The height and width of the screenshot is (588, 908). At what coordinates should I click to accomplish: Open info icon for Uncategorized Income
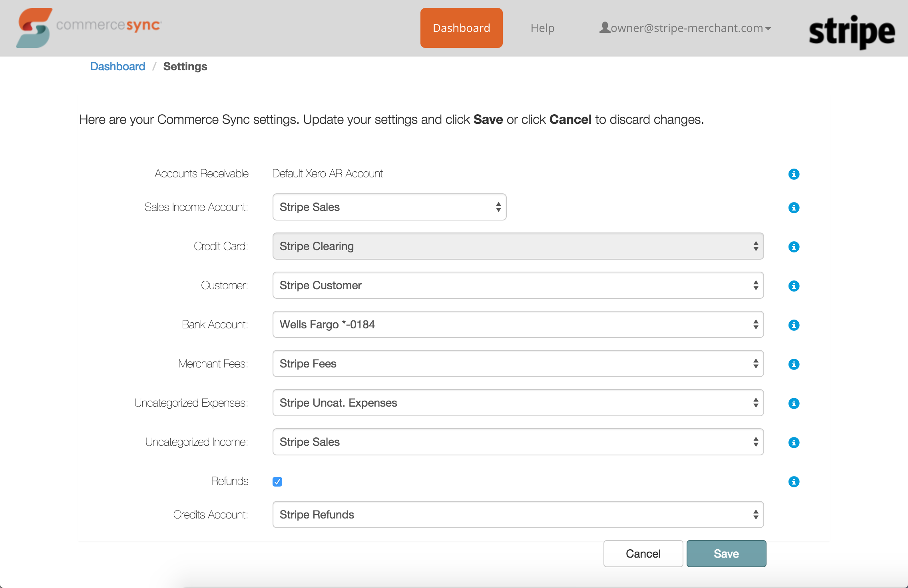794,443
